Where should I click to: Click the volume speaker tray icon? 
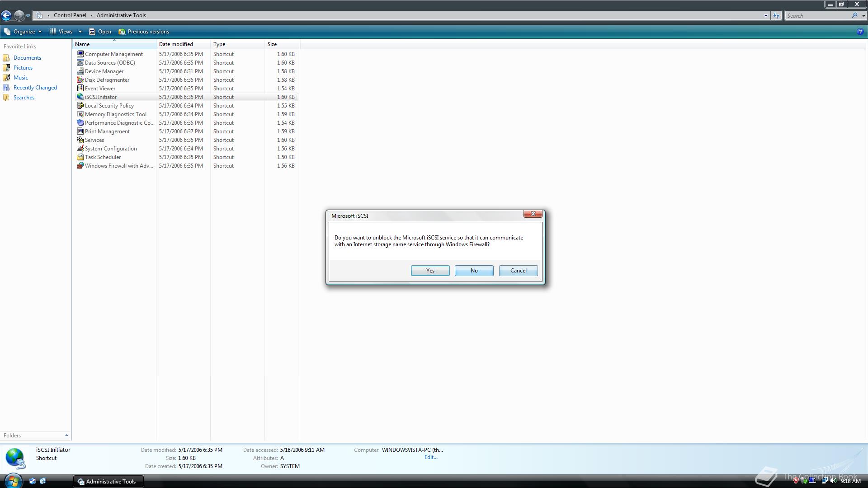833,481
